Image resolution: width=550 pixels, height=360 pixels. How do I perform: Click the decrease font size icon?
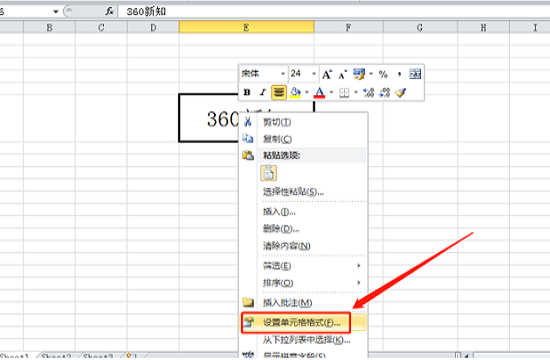[343, 74]
